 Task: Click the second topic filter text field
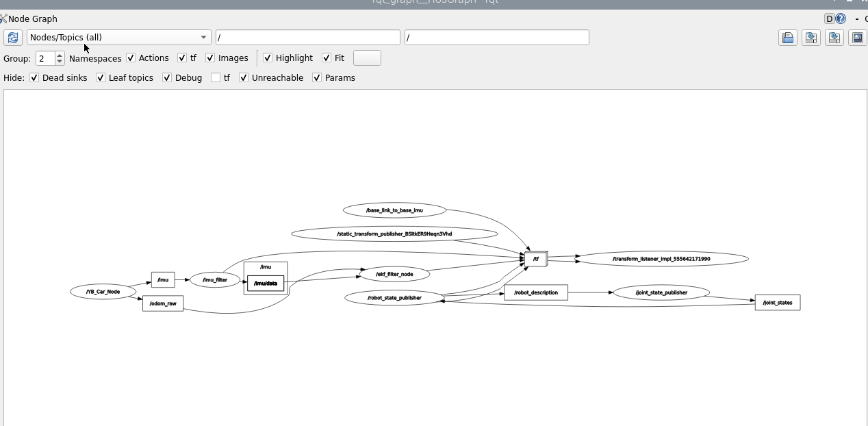coord(496,38)
